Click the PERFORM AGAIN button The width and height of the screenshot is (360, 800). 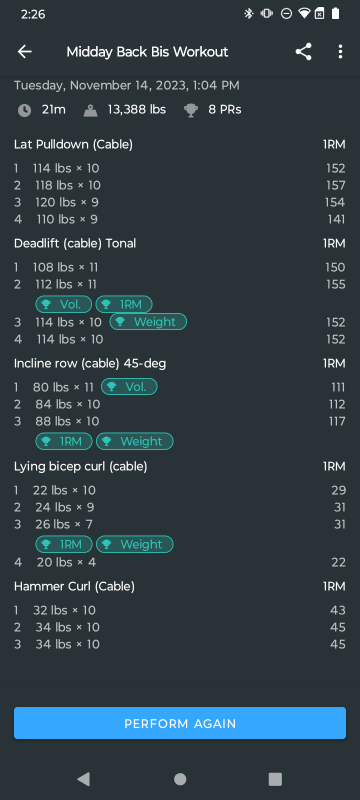[180, 723]
